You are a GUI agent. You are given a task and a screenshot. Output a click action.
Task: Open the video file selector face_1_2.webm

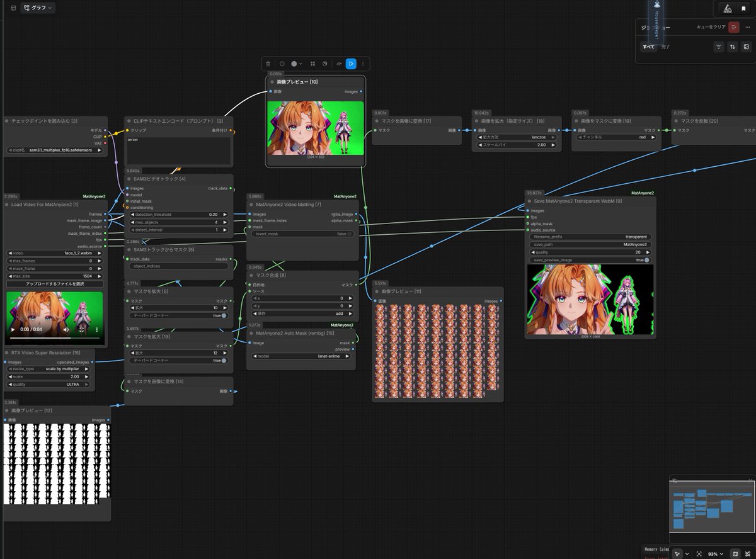pyautogui.click(x=55, y=253)
